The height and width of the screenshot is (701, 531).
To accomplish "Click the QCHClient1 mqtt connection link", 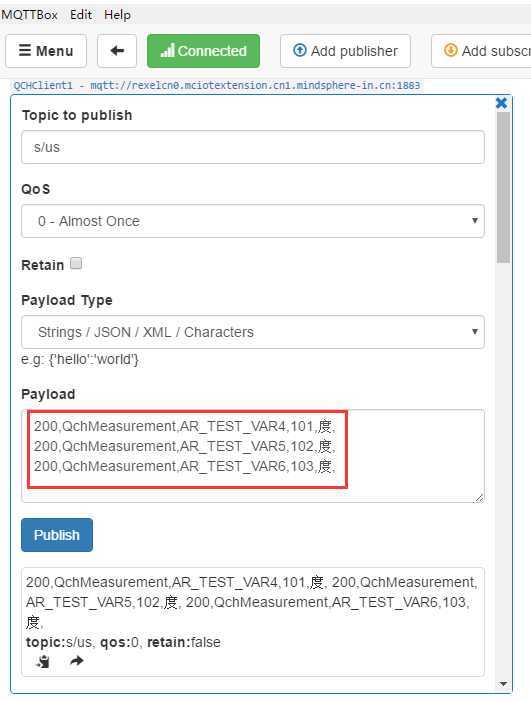I will click(x=217, y=85).
